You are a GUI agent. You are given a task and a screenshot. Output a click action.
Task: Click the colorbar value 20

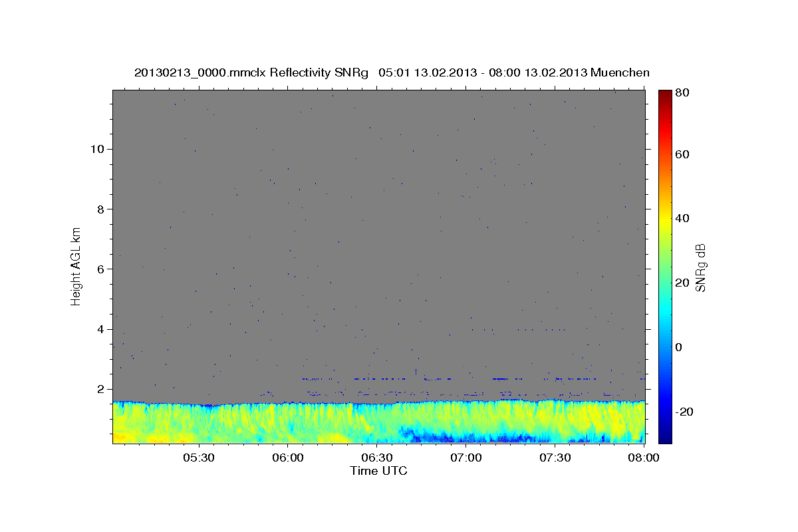(x=682, y=283)
